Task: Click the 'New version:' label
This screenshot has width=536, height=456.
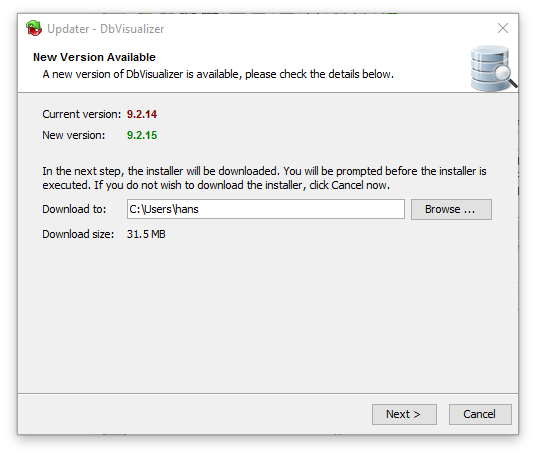Action: (73, 135)
